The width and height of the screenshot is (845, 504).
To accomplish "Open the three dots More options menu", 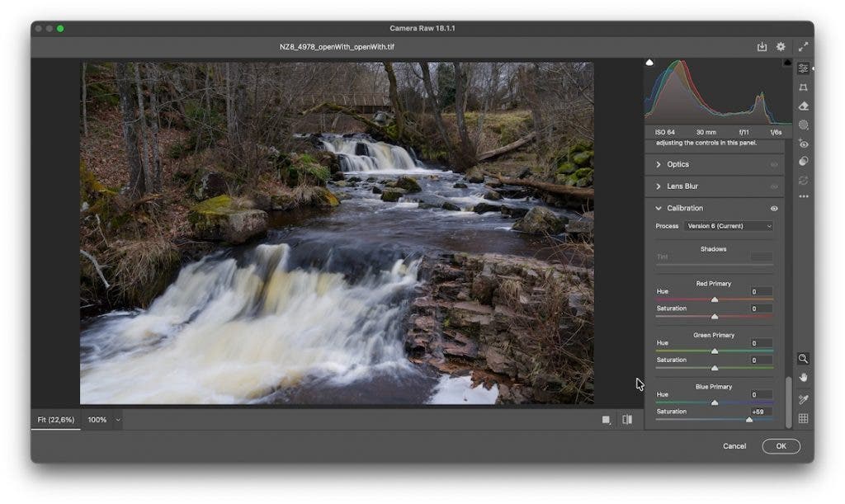I will click(x=804, y=196).
